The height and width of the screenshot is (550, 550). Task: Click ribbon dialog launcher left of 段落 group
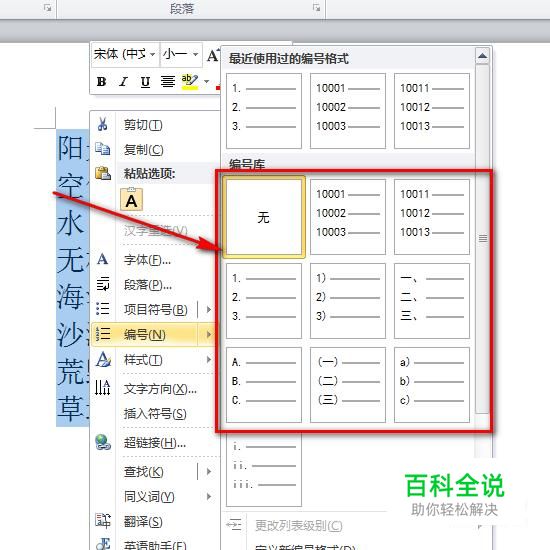click(x=47, y=7)
